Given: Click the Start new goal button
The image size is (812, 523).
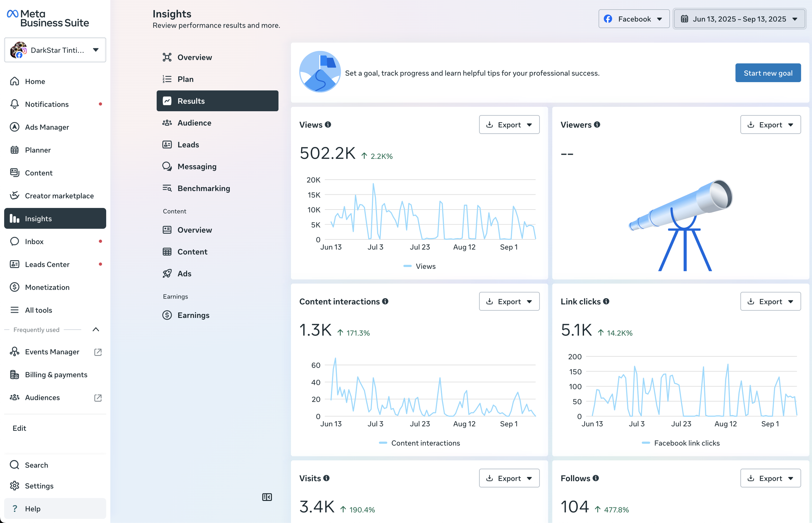Looking at the screenshot, I should [768, 73].
